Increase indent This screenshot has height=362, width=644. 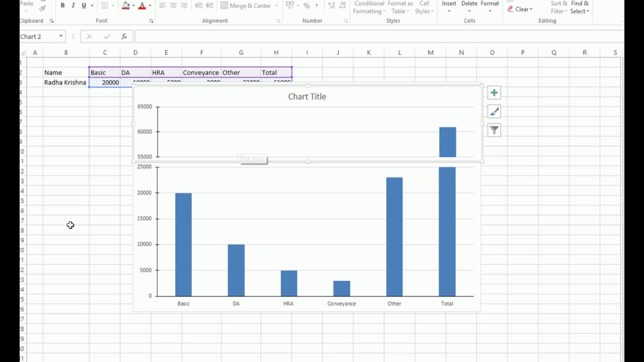tap(210, 6)
